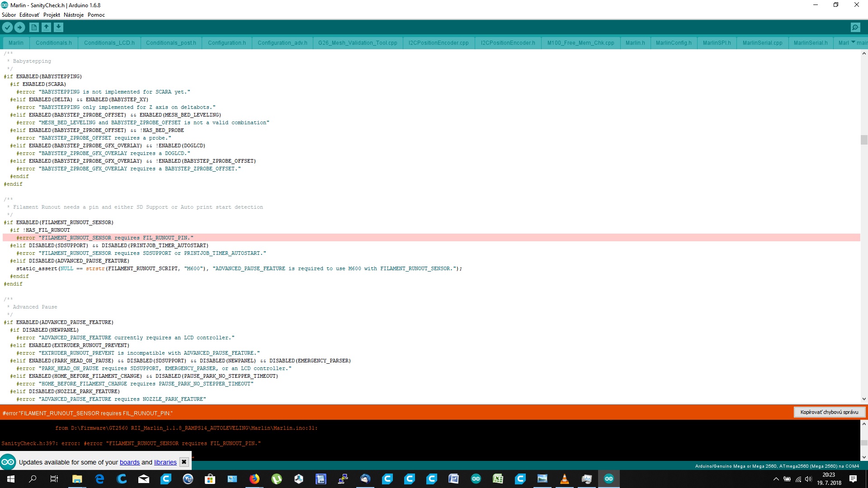Screen dimensions: 868x488
Task: Click the Open sketch icon
Action: 46,28
